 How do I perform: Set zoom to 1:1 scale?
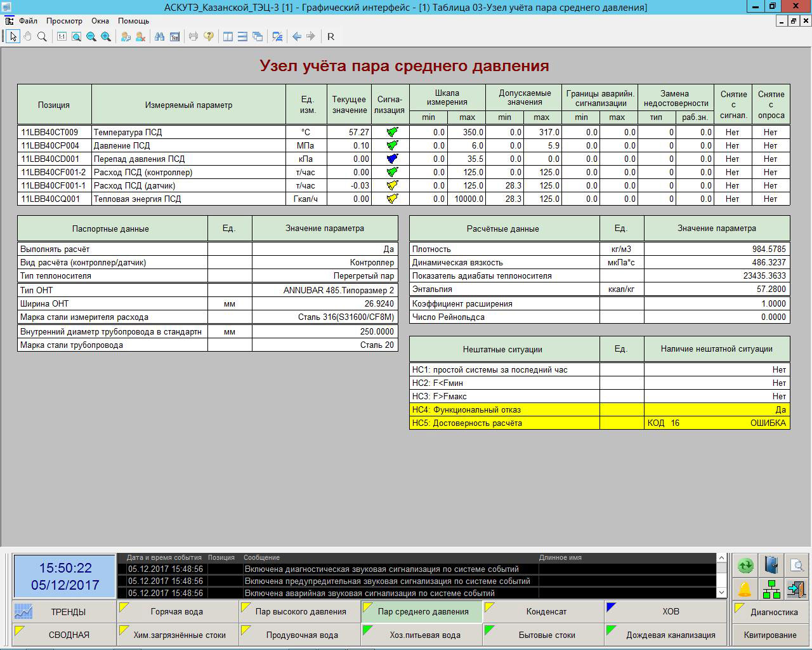(x=62, y=36)
